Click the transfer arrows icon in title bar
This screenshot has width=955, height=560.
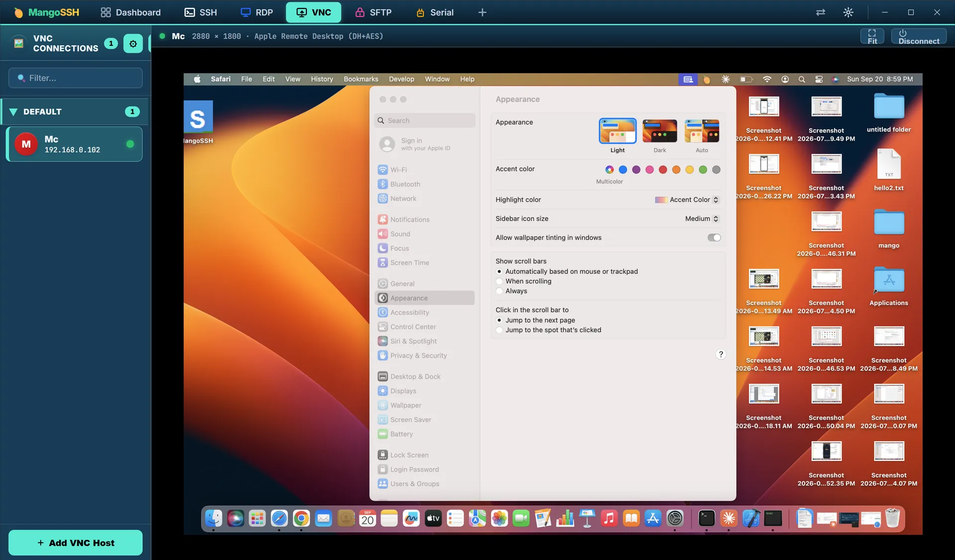821,12
